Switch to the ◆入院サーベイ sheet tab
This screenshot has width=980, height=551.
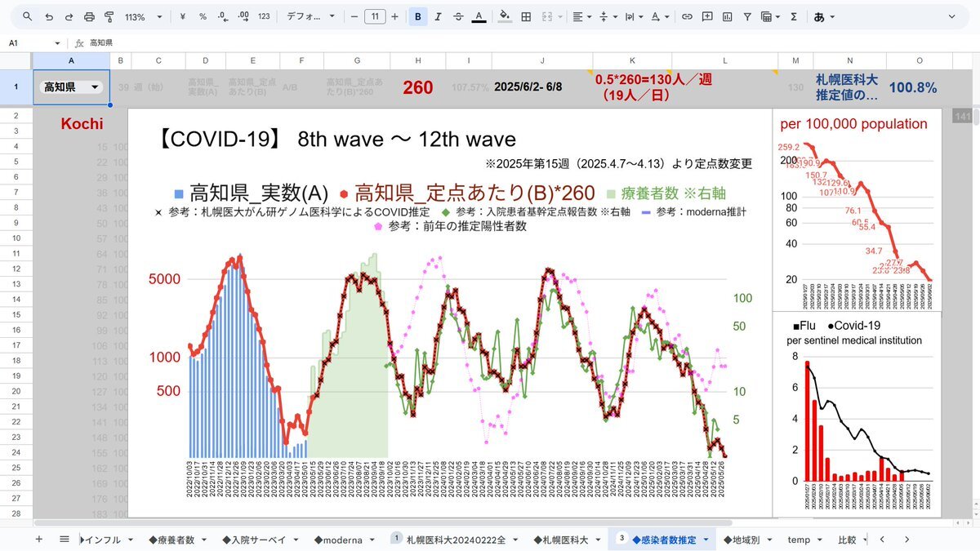[x=255, y=540]
